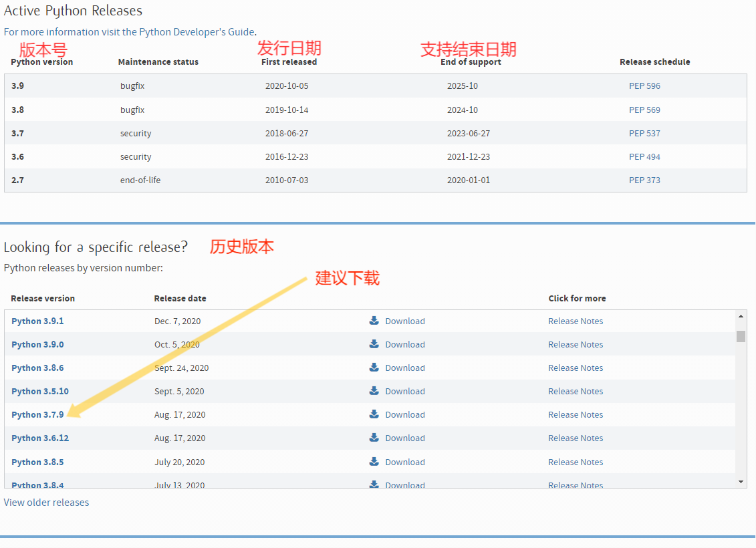This screenshot has width=756, height=548.
Task: Open Python 3.5.10 release page
Action: (40, 392)
